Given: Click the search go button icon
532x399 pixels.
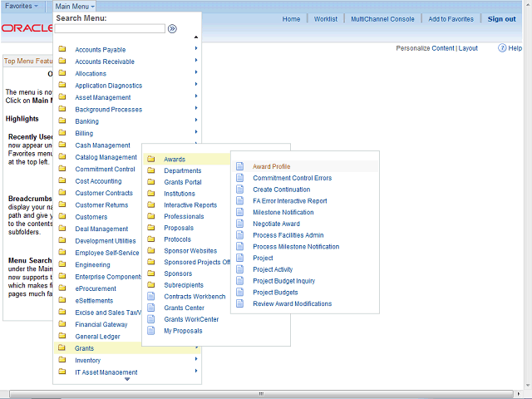Looking at the screenshot, I should tap(172, 28).
